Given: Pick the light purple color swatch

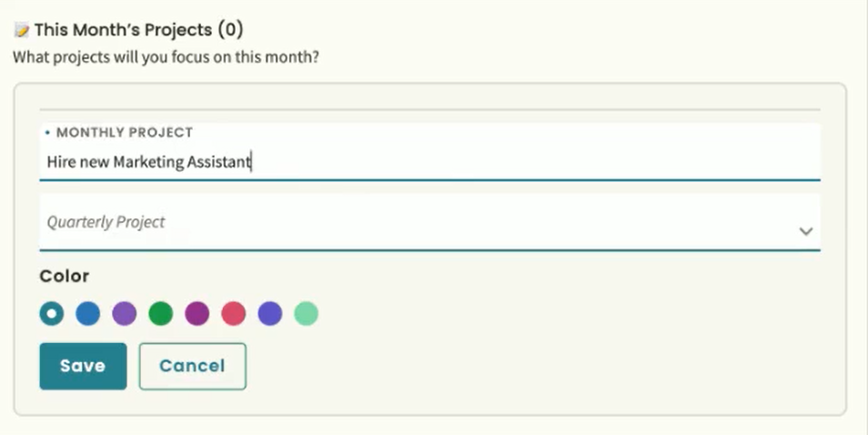Looking at the screenshot, I should (x=125, y=314).
